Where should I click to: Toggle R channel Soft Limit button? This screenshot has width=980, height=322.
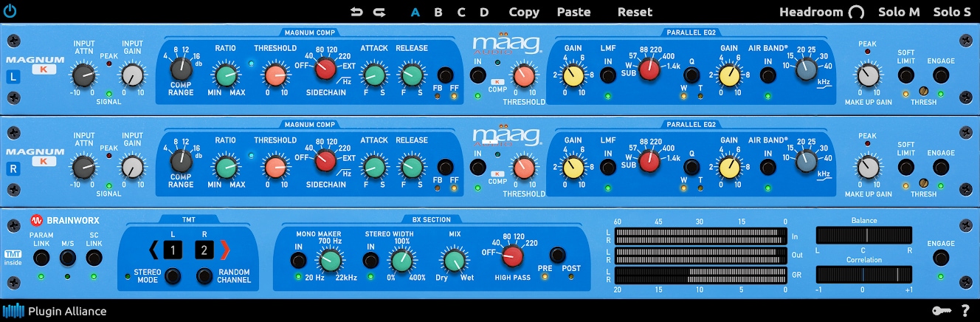coord(906,167)
